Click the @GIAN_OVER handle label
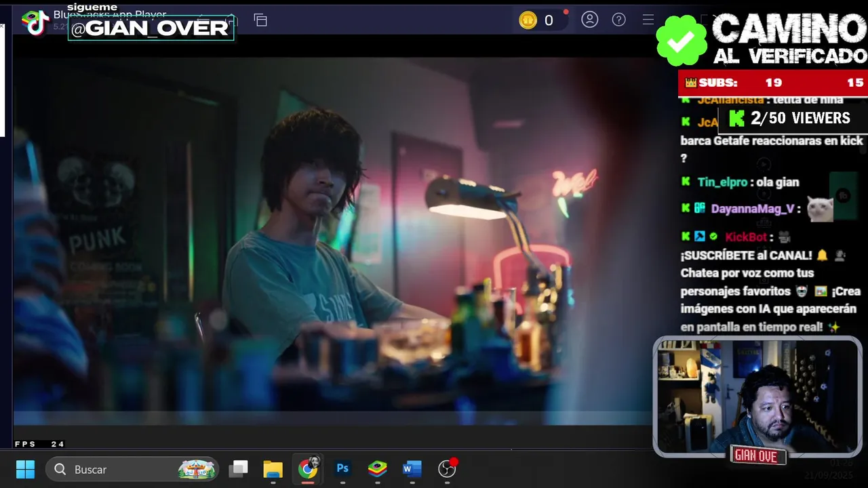This screenshot has width=868, height=488. pos(151,28)
